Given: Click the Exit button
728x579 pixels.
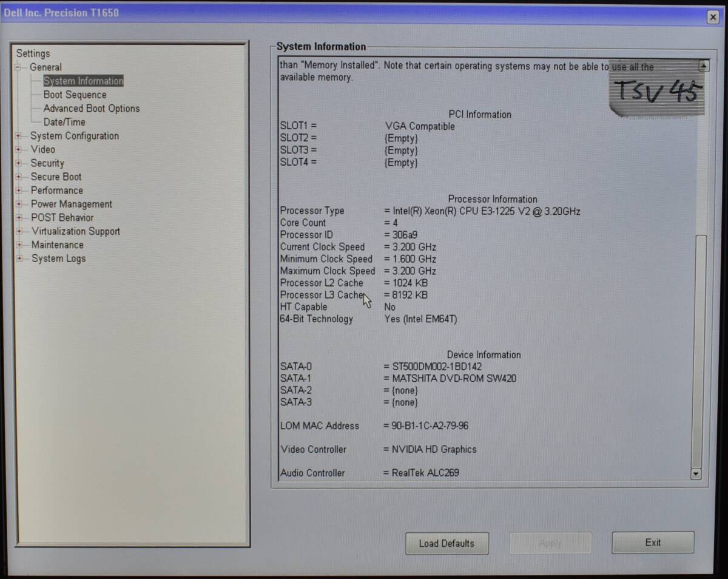Looking at the screenshot, I should [x=653, y=543].
